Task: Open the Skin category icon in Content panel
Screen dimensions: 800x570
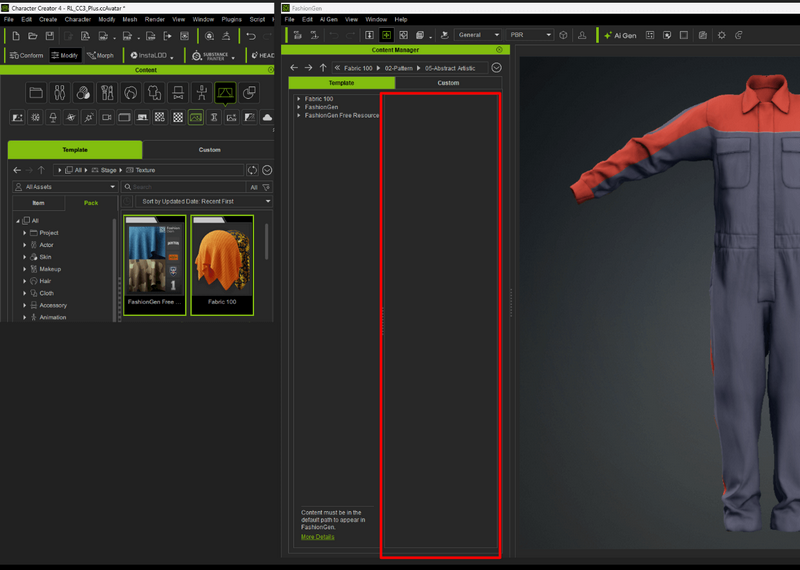Action: pyautogui.click(x=83, y=93)
